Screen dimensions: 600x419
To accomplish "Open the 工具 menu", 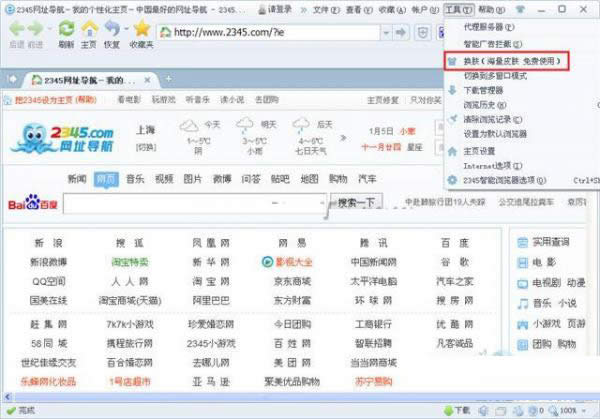I will [458, 10].
